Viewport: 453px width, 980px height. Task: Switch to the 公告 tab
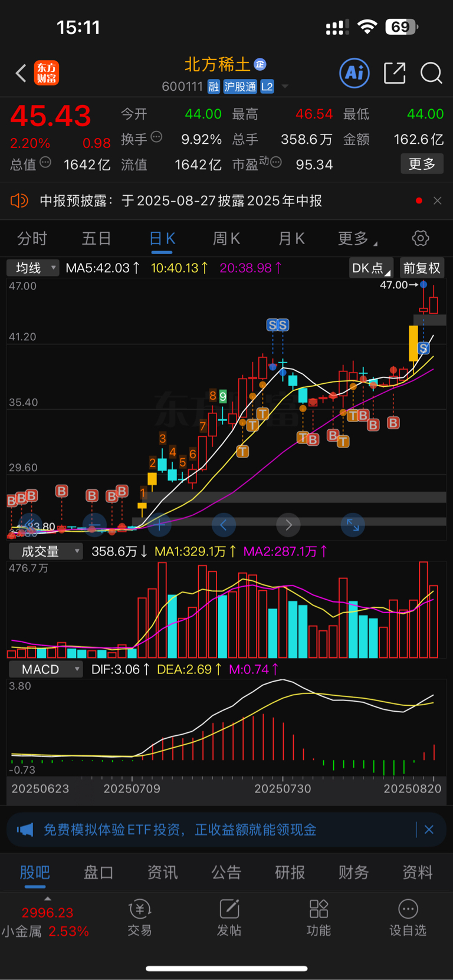226,873
